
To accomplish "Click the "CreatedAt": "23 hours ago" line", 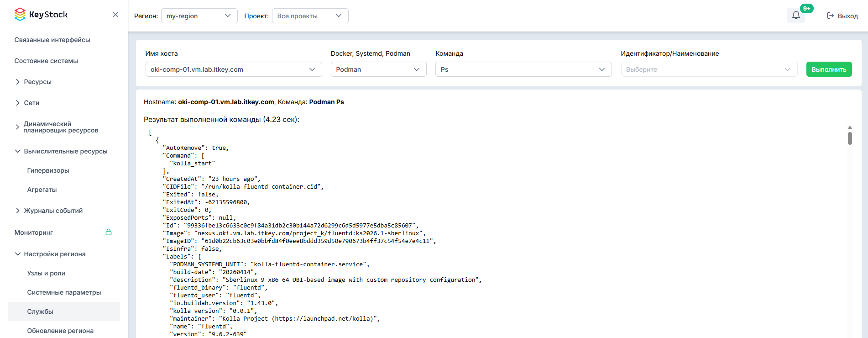I will 211,179.
